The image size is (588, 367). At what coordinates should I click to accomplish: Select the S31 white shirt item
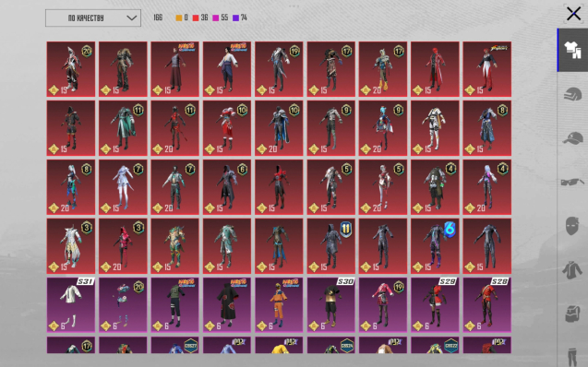pyautogui.click(x=71, y=305)
